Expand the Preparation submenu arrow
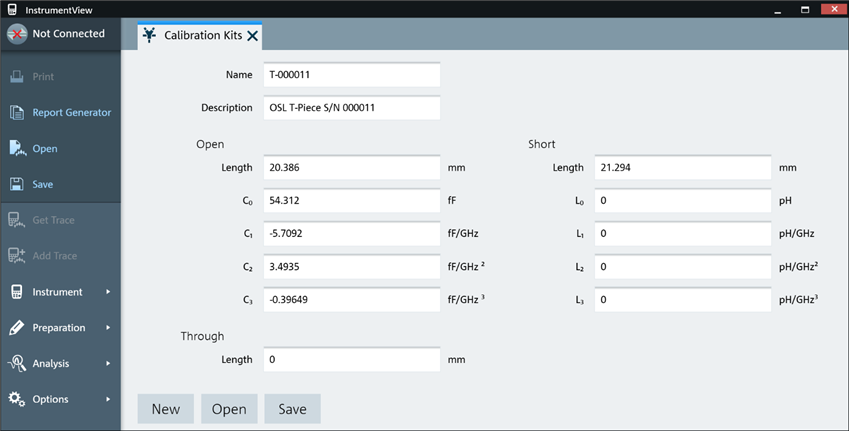 coord(108,328)
